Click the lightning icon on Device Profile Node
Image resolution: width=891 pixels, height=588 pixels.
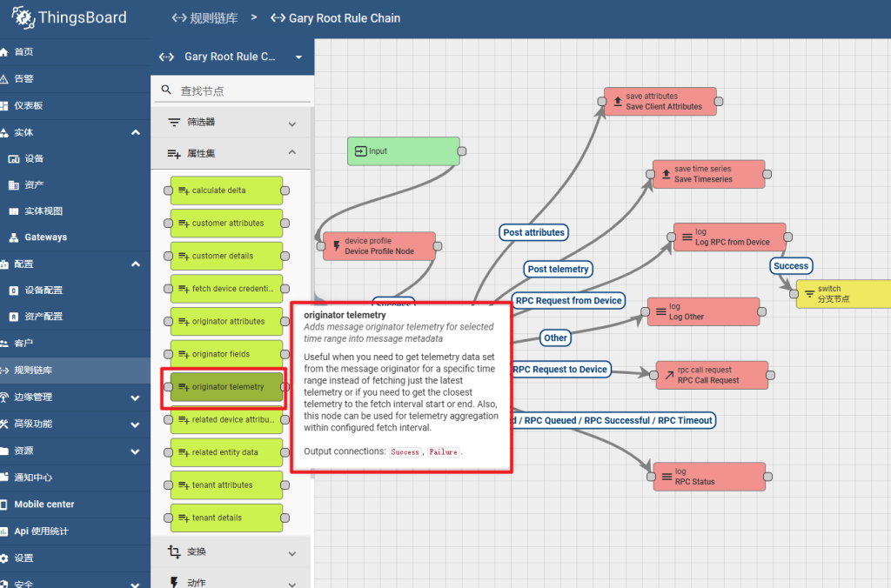(x=337, y=245)
